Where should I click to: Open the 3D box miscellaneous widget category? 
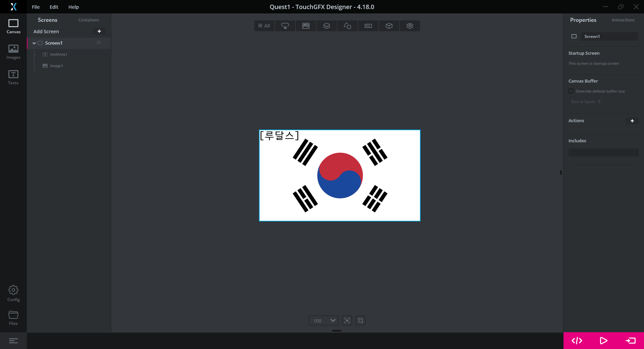pyautogui.click(x=389, y=26)
